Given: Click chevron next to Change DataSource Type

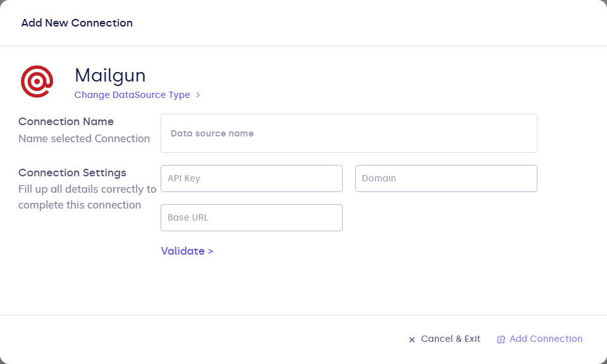Looking at the screenshot, I should coord(198,95).
